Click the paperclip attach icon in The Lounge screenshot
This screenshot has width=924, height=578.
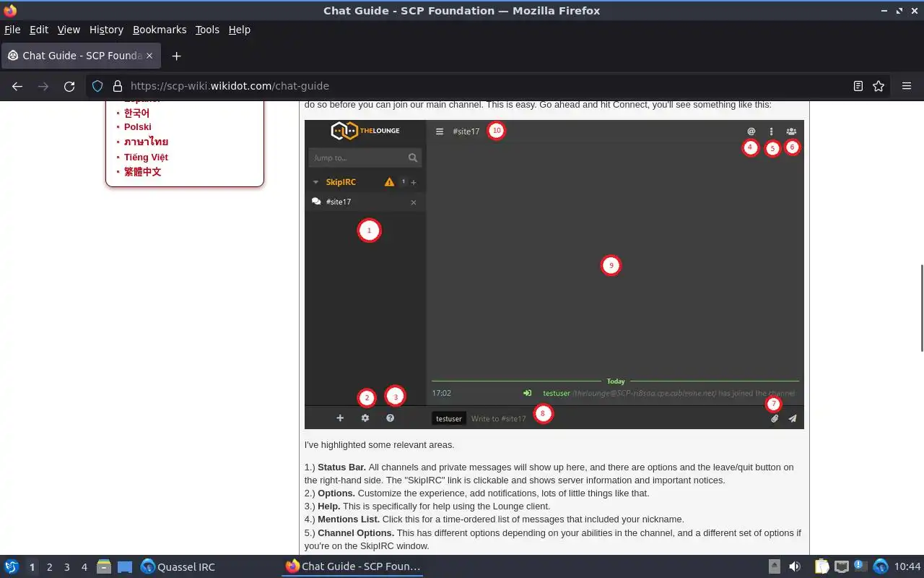click(x=775, y=418)
